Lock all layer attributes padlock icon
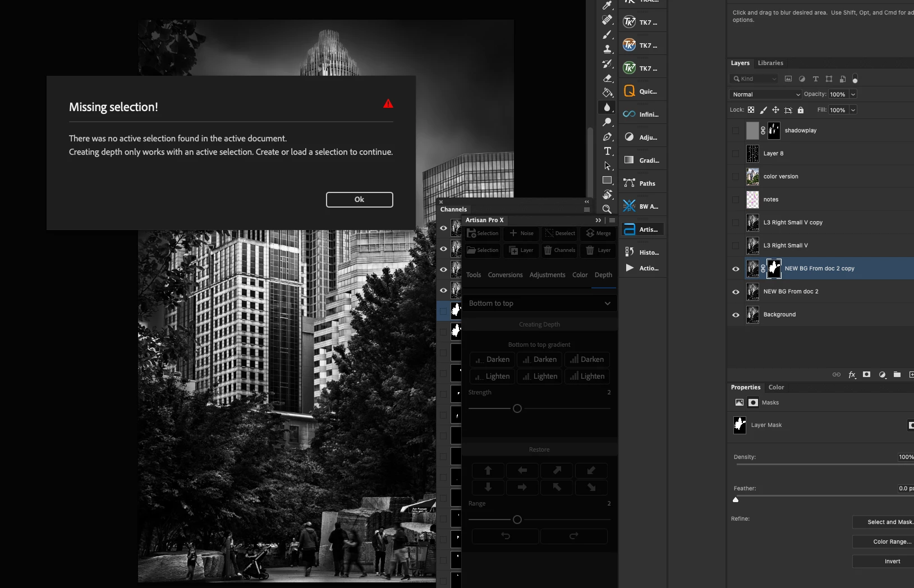Screen dimensions: 914x588 click(801, 110)
